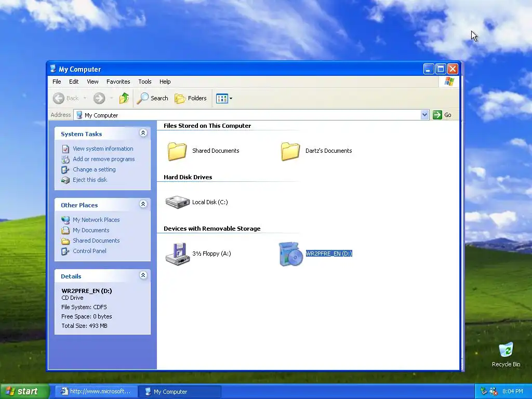Screen dimensions: 532x399
Task: Open Shared Documents link in Other Places
Action: pos(96,241)
